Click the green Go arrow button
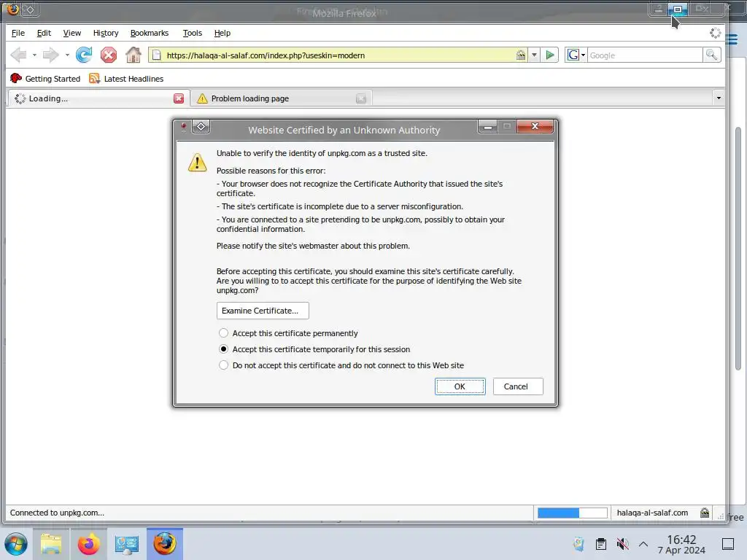This screenshot has height=560, width=747. (550, 55)
